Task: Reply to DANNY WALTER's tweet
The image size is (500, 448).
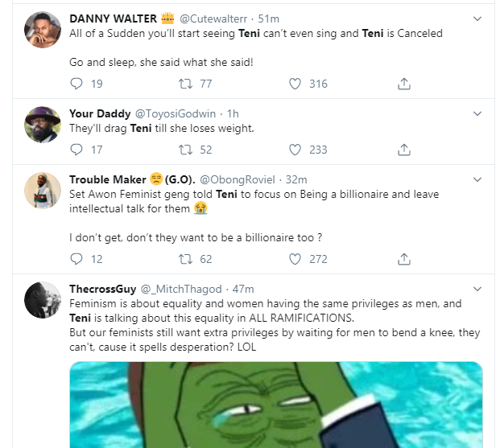Action: click(77, 84)
